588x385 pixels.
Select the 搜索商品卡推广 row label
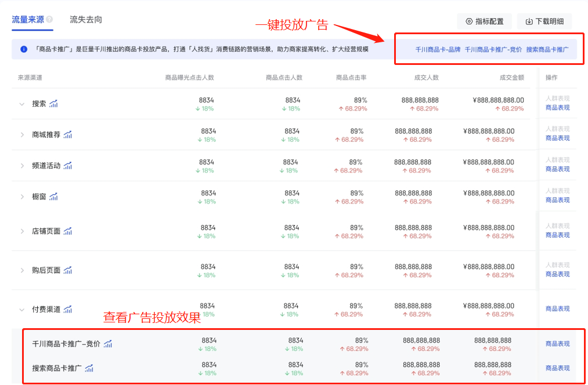(x=57, y=368)
